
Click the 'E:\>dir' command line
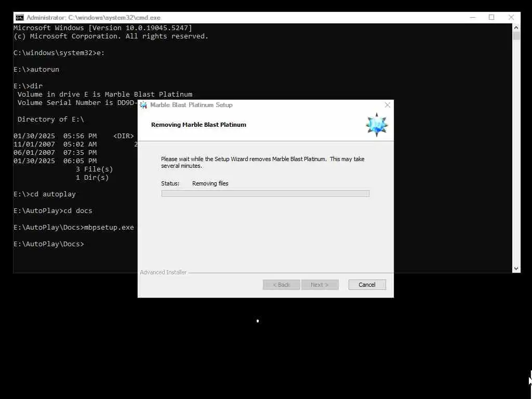(x=28, y=86)
